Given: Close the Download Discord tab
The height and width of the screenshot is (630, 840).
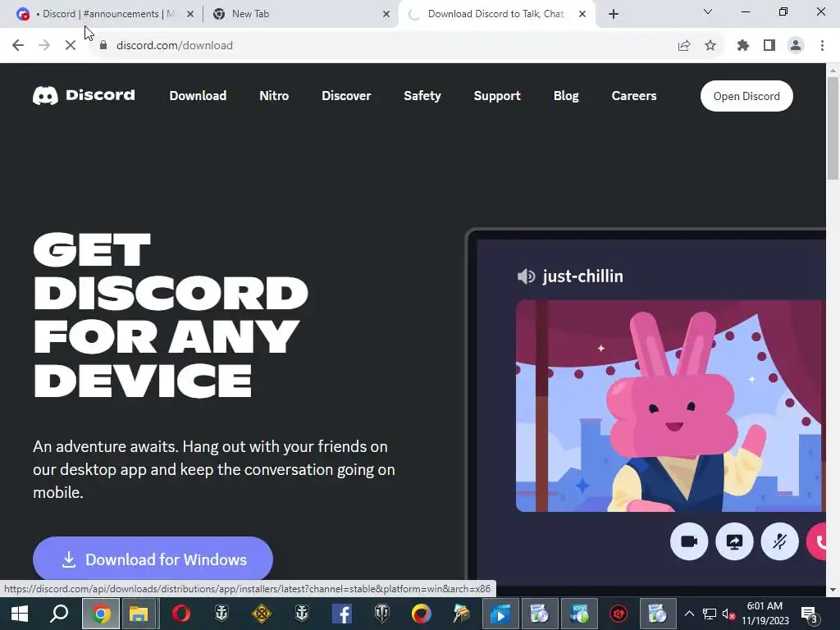Looking at the screenshot, I should [x=582, y=14].
